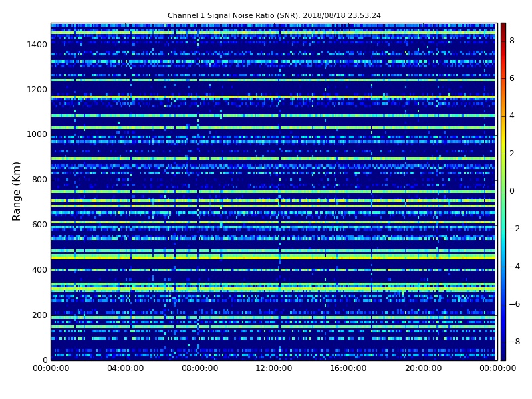Screen dimensions: 532x399
Task: Click the 16:00:00 time axis label
Action: click(x=348, y=368)
